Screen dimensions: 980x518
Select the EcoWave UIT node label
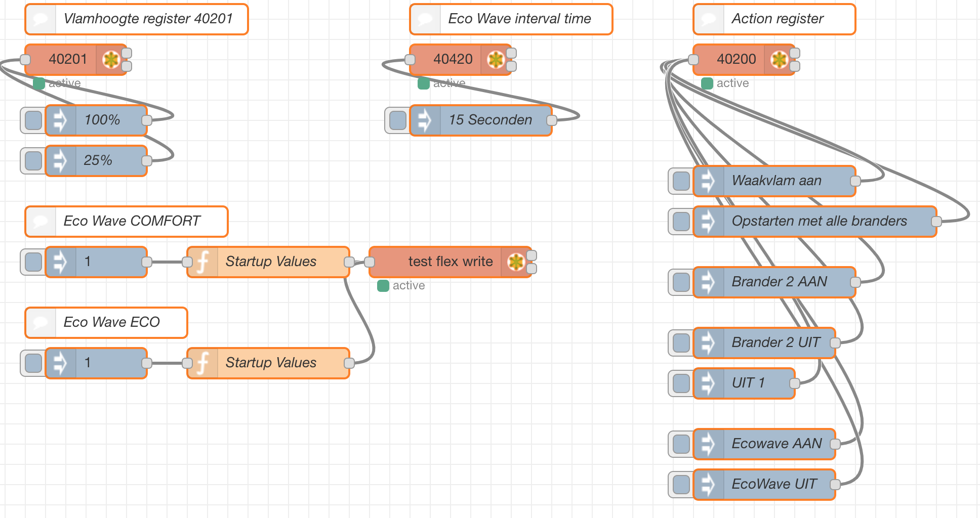coord(774,485)
